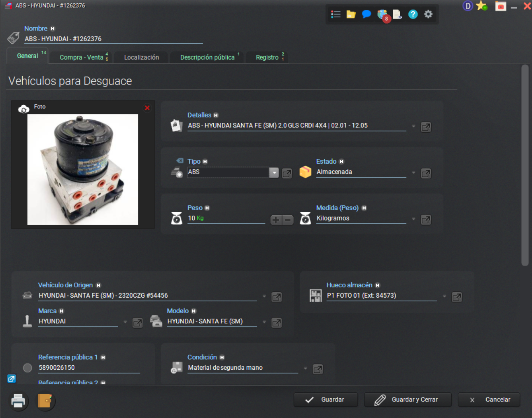Remove photo with red X icon
532x418 pixels.
147,108
